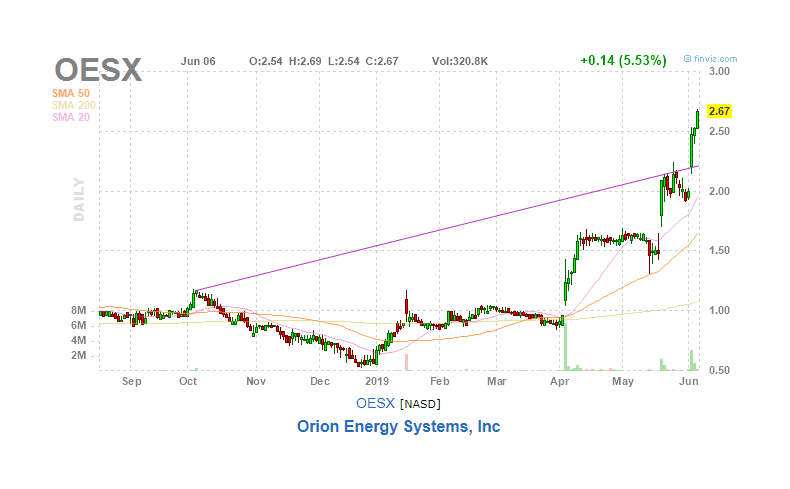Image resolution: width=790 pixels, height=489 pixels.
Task: Click the OESX ticker title
Action: coord(98,69)
